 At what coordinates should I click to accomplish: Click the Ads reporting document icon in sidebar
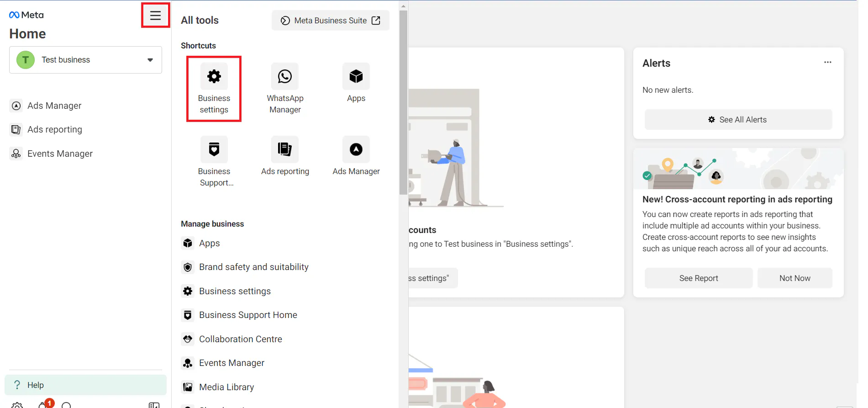16,129
